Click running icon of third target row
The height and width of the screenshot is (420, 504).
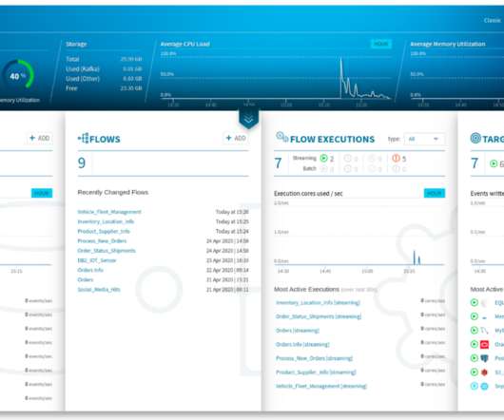[x=475, y=330]
